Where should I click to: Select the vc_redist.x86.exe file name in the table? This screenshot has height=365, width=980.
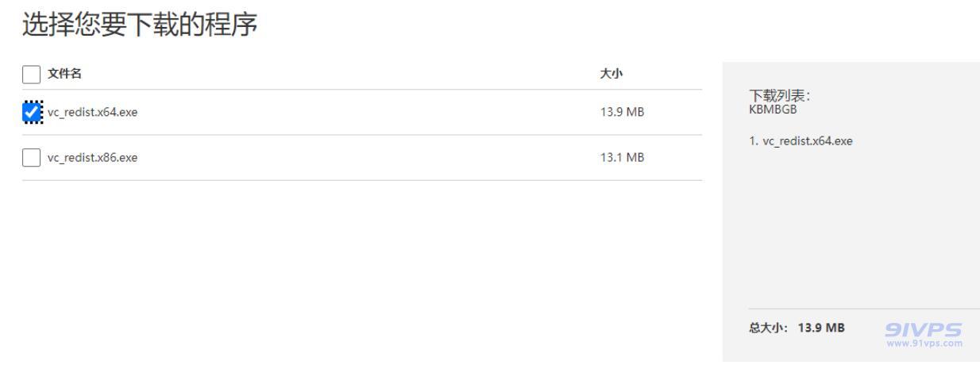(x=92, y=158)
